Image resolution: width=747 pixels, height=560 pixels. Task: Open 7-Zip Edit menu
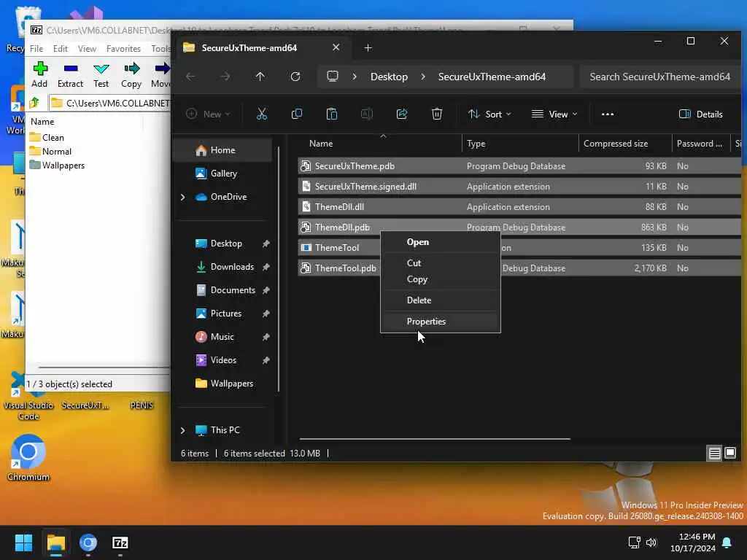[61, 49]
